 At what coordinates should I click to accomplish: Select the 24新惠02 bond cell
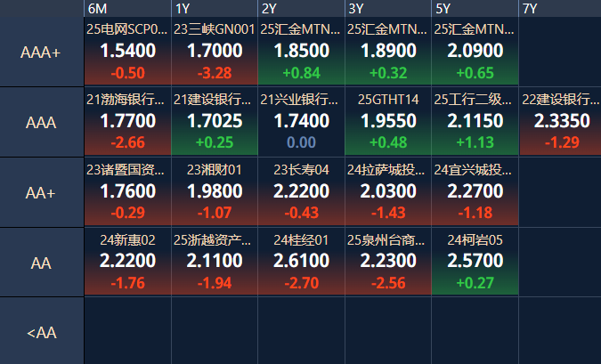click(x=127, y=262)
